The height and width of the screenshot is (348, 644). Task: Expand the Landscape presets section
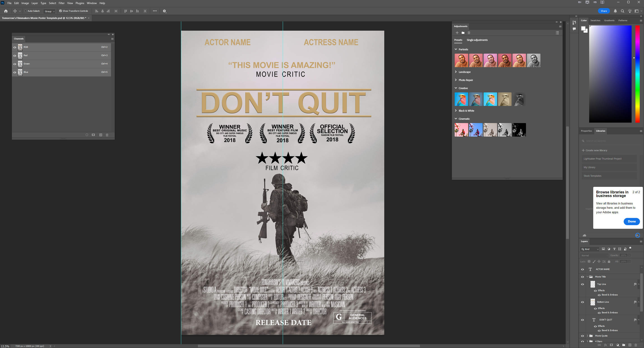[x=456, y=72]
